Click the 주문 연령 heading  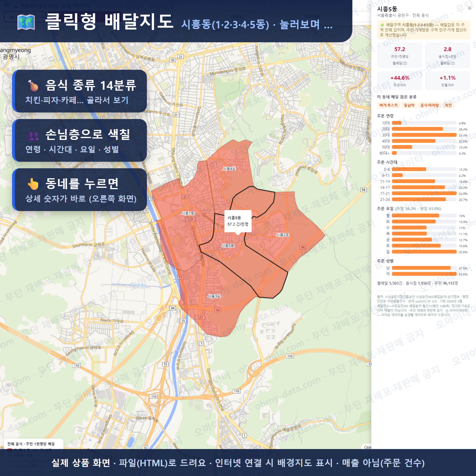pyautogui.click(x=385, y=116)
